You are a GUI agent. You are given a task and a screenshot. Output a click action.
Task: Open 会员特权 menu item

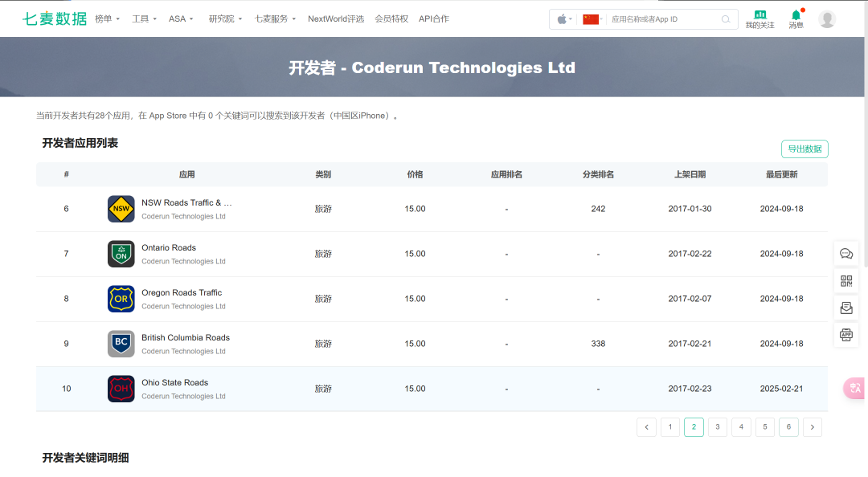(x=391, y=18)
